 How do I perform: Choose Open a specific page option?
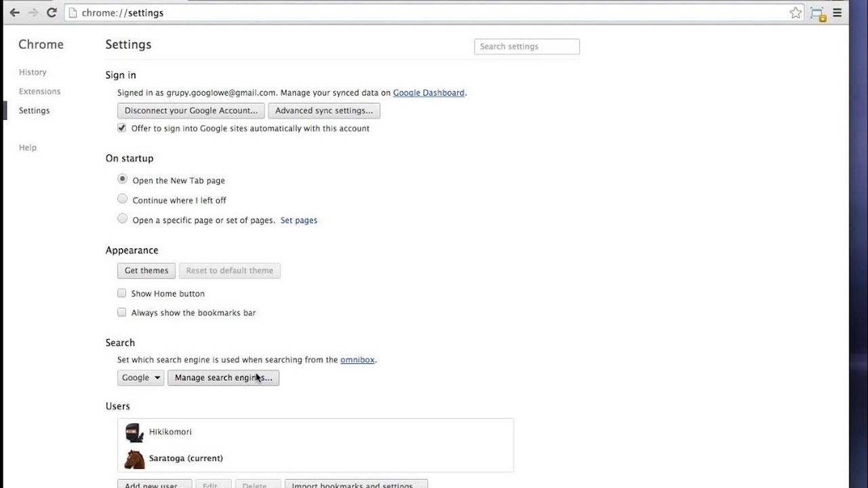coord(122,219)
